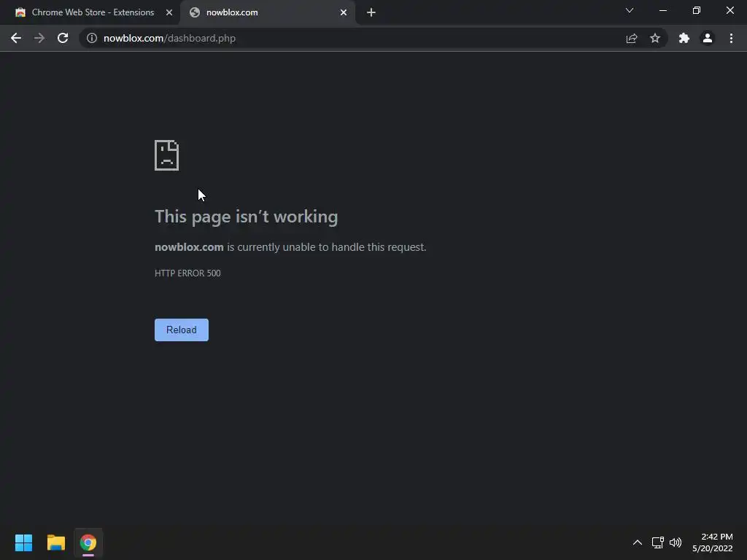Image resolution: width=747 pixels, height=560 pixels.
Task: Click the HTTP ERROR 500 text
Action: pos(187,273)
